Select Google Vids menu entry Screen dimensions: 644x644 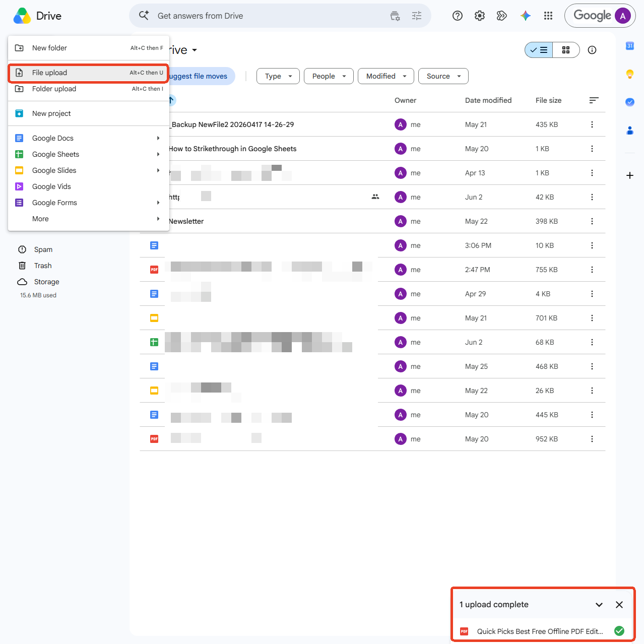[89, 186]
